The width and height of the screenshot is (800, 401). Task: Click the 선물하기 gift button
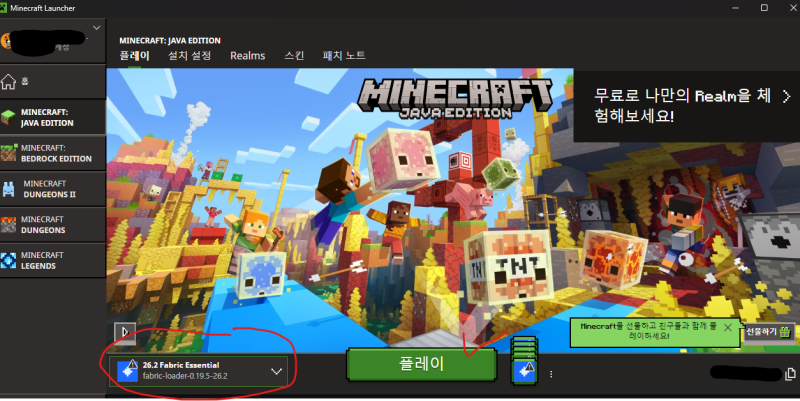pos(769,332)
